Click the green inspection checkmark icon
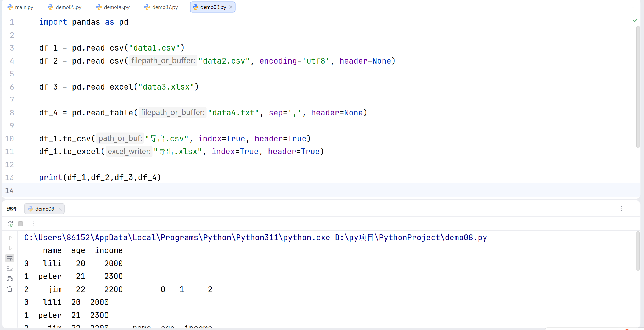644x330 pixels. click(635, 20)
